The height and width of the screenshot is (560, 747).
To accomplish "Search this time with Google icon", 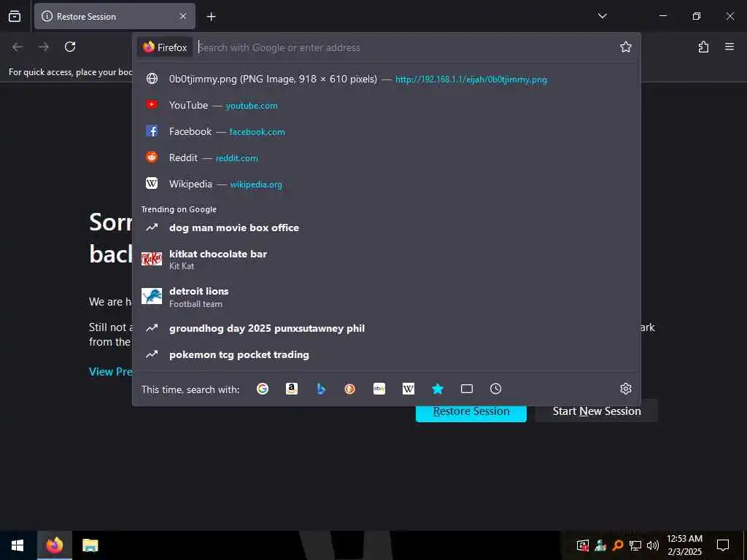I will (263, 389).
